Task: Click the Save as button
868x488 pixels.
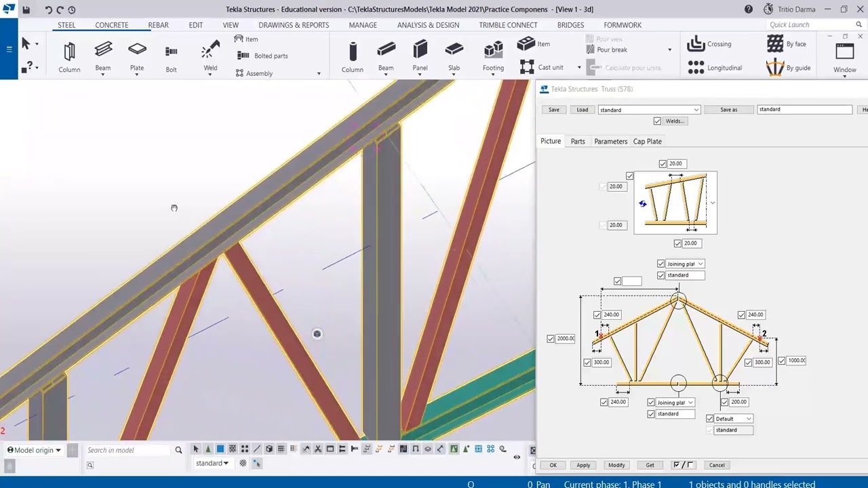Action: [x=729, y=110]
